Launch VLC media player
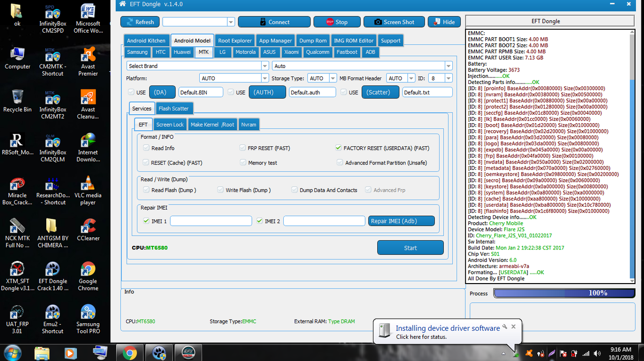 (88, 191)
